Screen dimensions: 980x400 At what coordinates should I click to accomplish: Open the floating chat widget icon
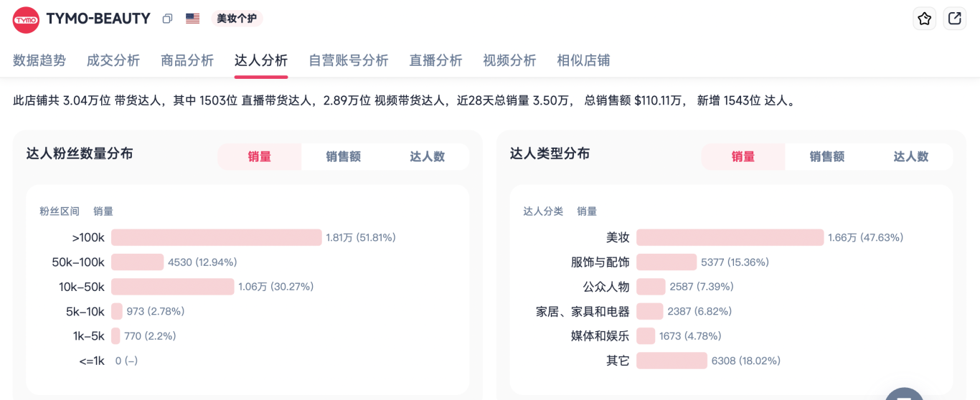(903, 393)
